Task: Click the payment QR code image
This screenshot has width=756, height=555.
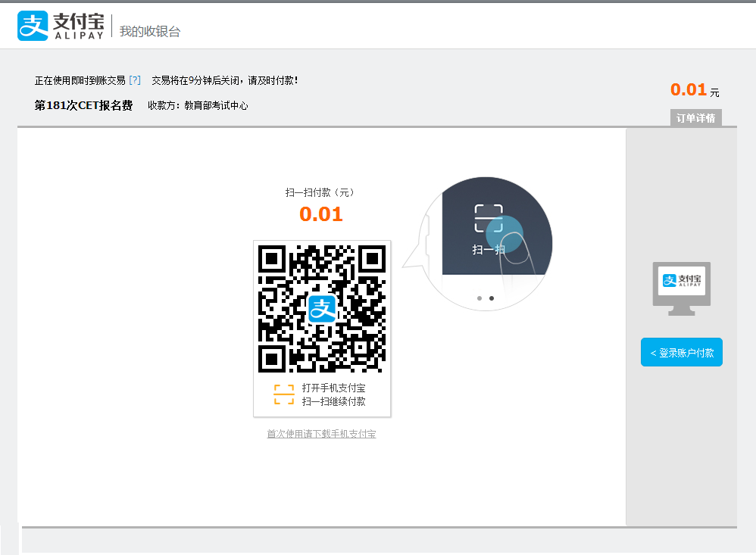Action: point(322,308)
